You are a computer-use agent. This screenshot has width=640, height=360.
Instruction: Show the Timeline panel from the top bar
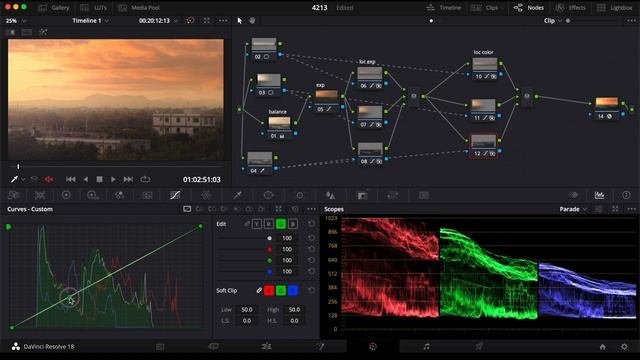444,8
